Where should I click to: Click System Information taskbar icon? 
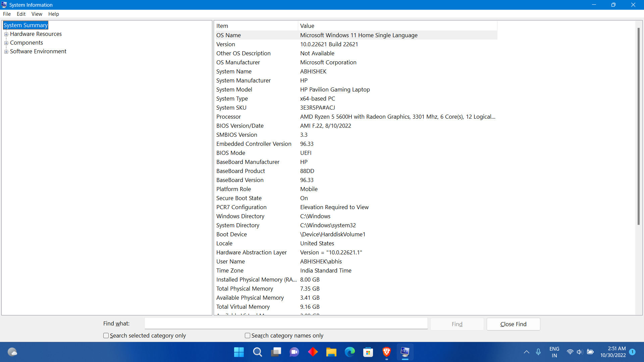click(405, 352)
